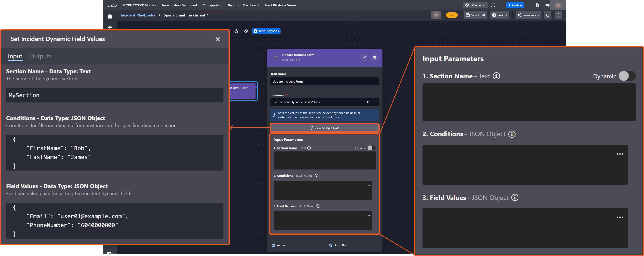Click the Submit button
This screenshot has height=256, width=644.
coord(500,15)
